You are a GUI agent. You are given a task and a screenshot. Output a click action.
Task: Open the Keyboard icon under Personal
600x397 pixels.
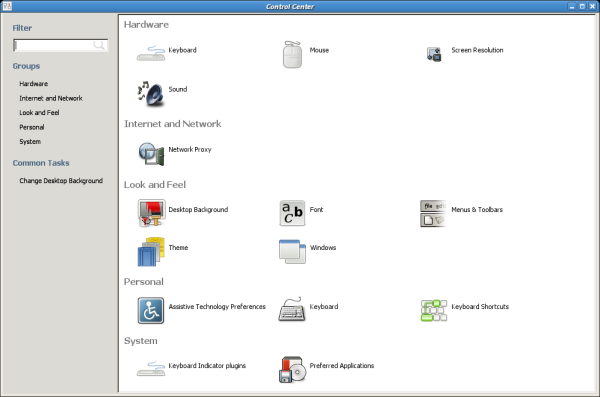(x=292, y=309)
